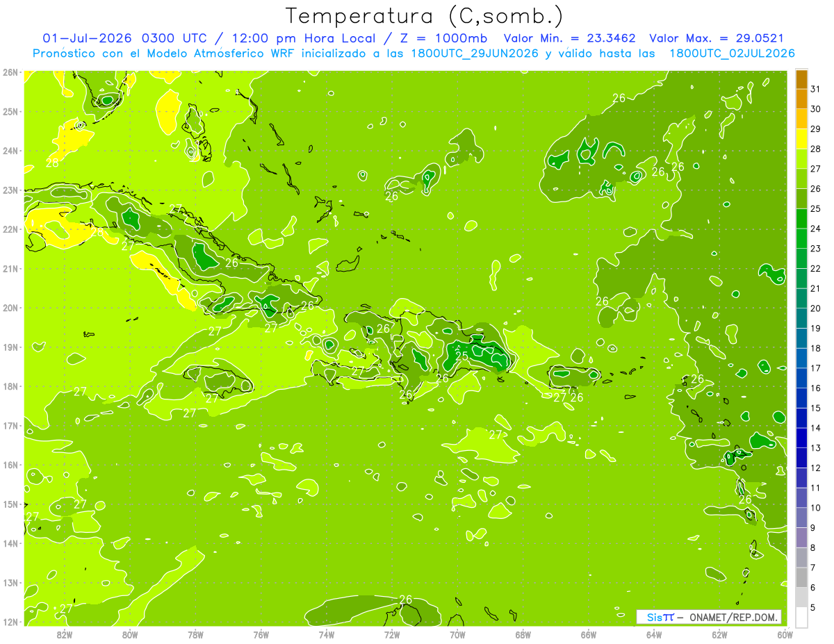The image size is (834, 644).
Task: Click the title "Temperatura (C,somb.)"
Action: (425, 16)
